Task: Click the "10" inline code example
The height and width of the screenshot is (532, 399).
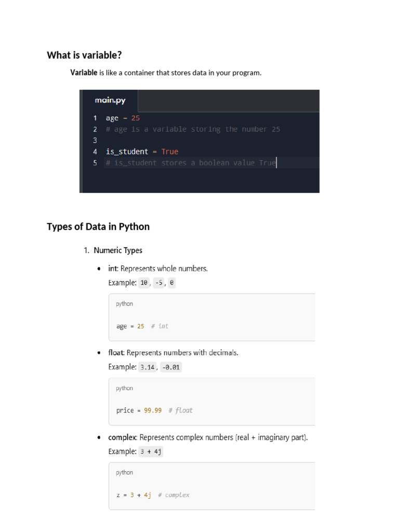Action: click(144, 283)
